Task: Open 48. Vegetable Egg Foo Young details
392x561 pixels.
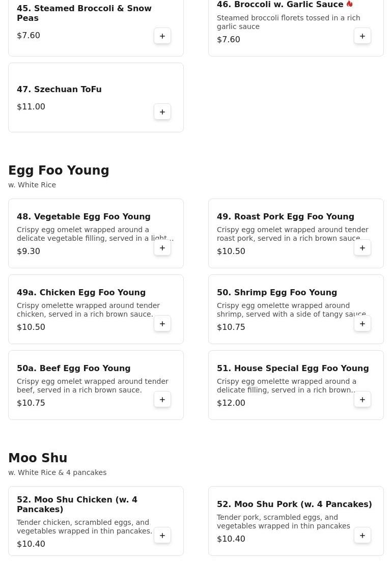Action: [x=83, y=217]
